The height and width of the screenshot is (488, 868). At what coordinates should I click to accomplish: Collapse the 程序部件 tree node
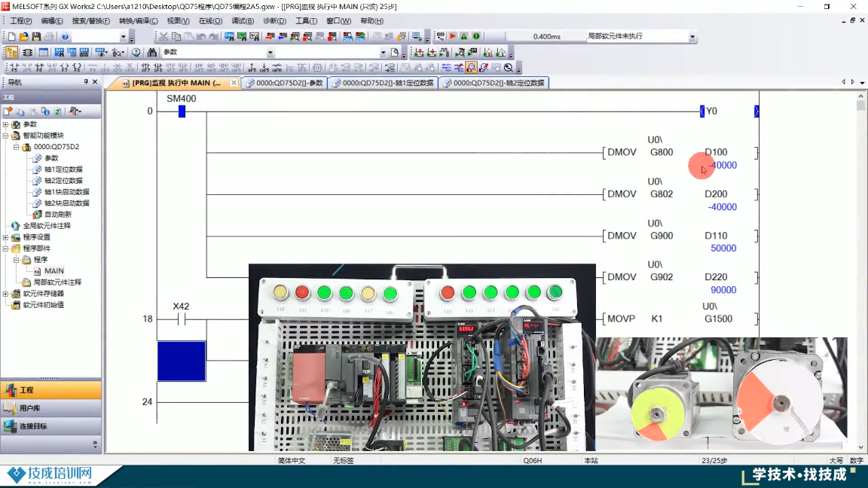point(5,249)
